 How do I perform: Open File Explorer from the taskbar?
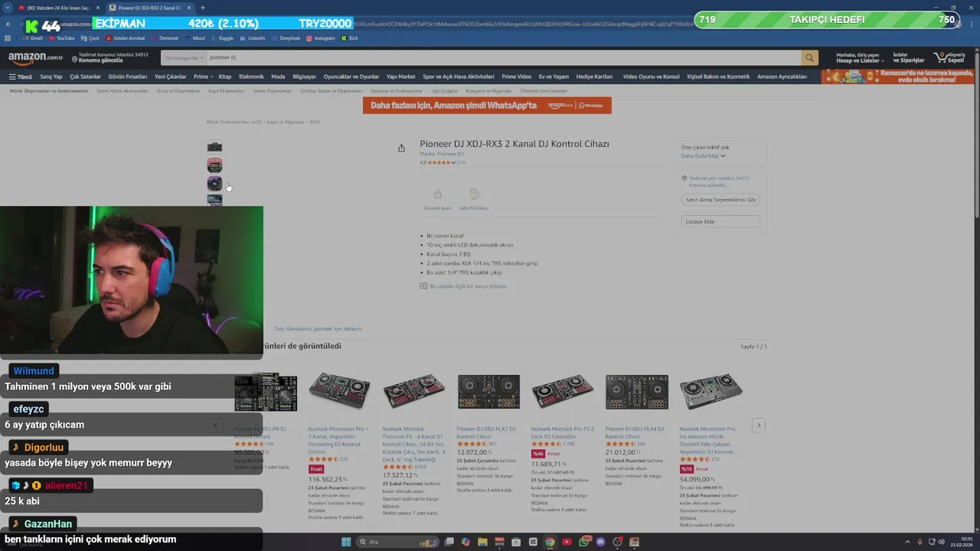coord(483,542)
